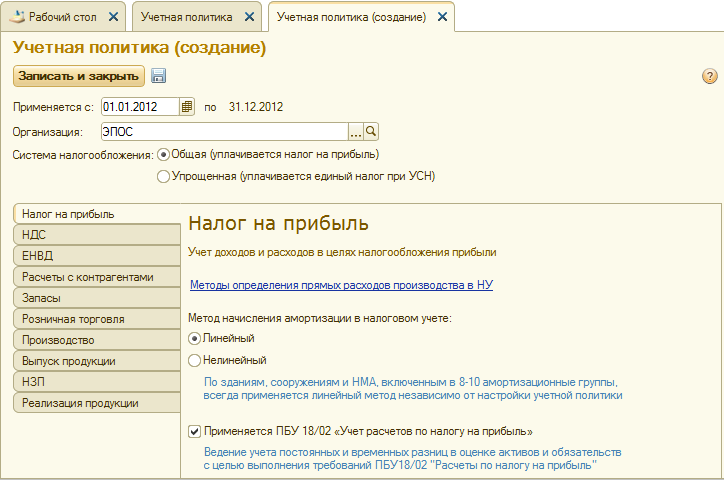This screenshot has width=724, height=480.
Task: Open the НДС section
Action: click(x=97, y=235)
